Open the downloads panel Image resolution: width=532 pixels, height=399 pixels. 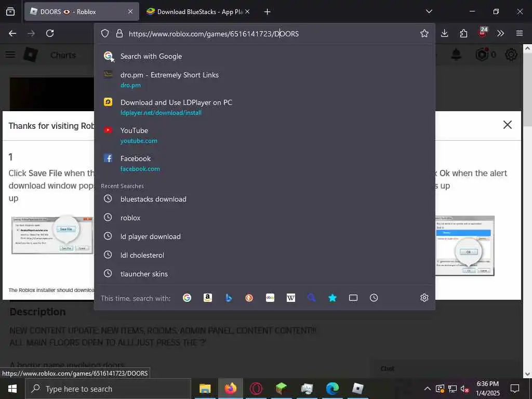coord(445,33)
